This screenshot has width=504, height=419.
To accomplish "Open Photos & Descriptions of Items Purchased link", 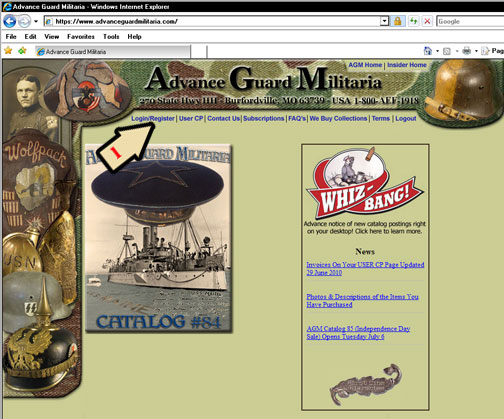I will 362,301.
